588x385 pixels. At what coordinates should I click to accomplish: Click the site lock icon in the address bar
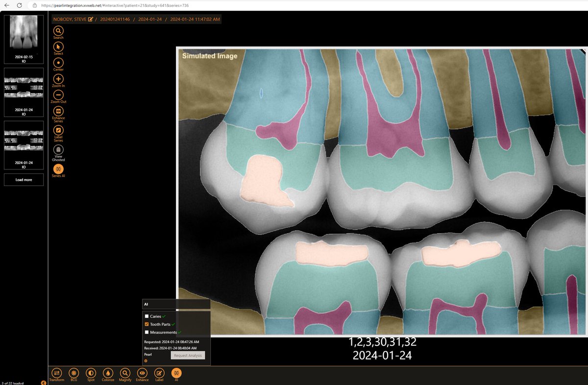pyautogui.click(x=36, y=5)
